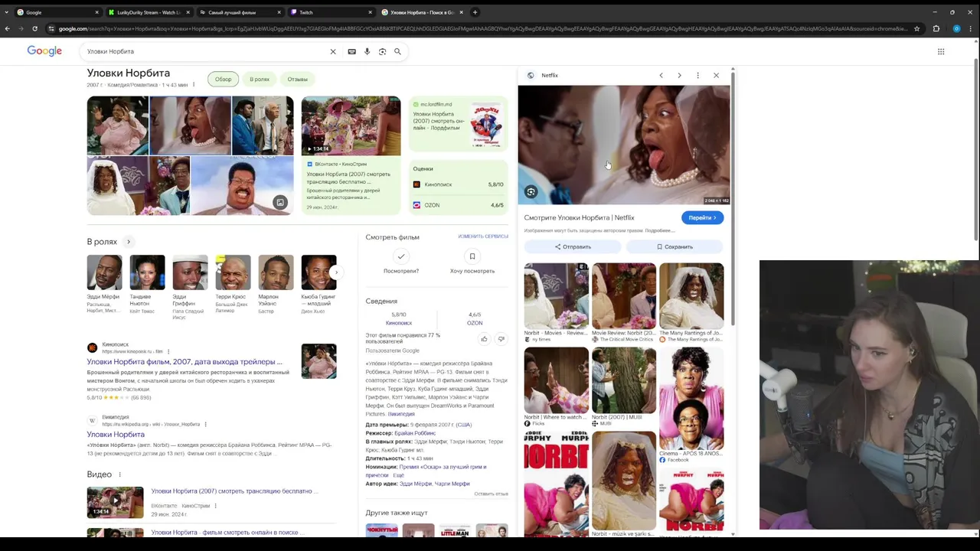This screenshot has width=980, height=551.
Task: Dislike the movie with thumbs-down
Action: tap(501, 338)
